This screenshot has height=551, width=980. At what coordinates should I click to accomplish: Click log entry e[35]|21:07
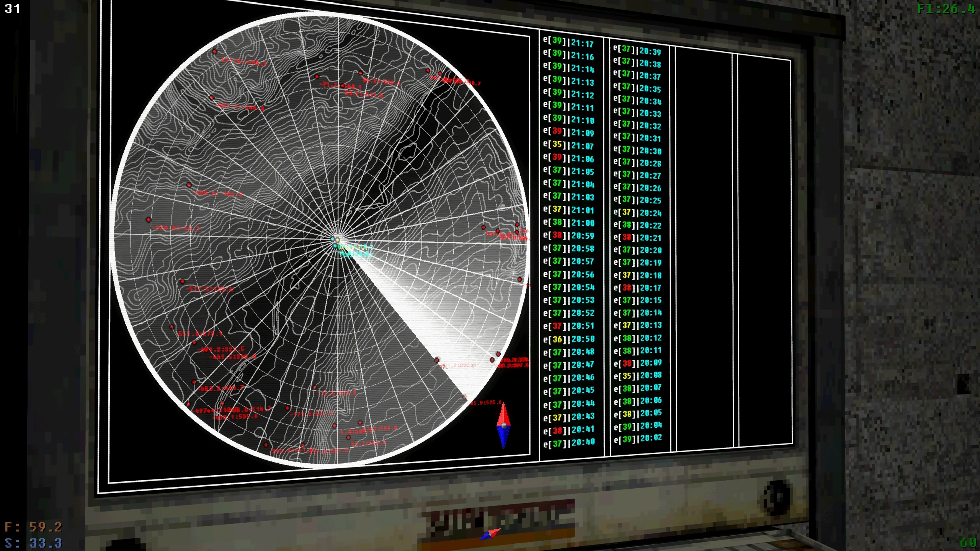pos(568,145)
